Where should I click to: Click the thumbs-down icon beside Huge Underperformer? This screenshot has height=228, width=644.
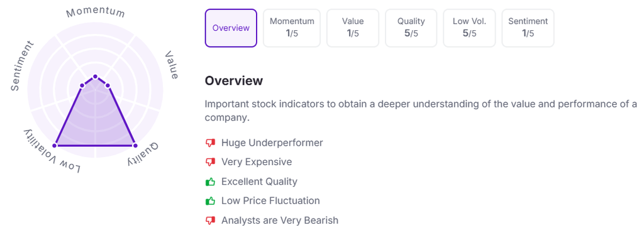coord(210,143)
